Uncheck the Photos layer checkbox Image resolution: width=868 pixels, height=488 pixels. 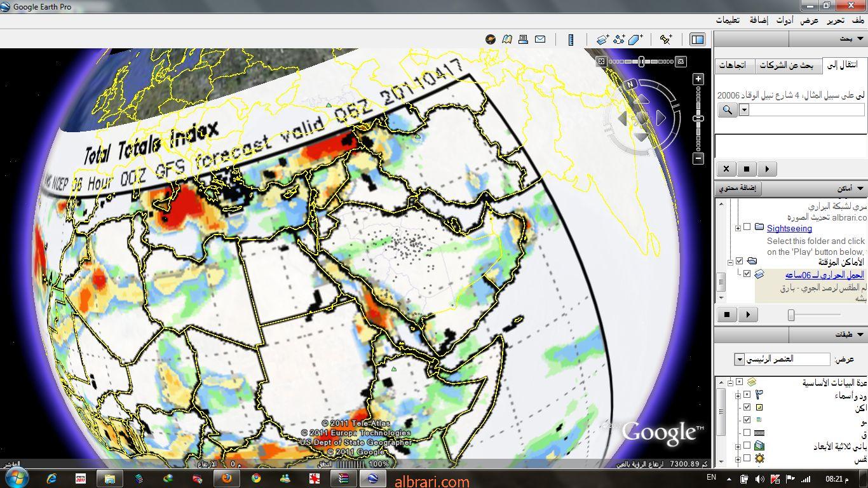[x=747, y=419]
